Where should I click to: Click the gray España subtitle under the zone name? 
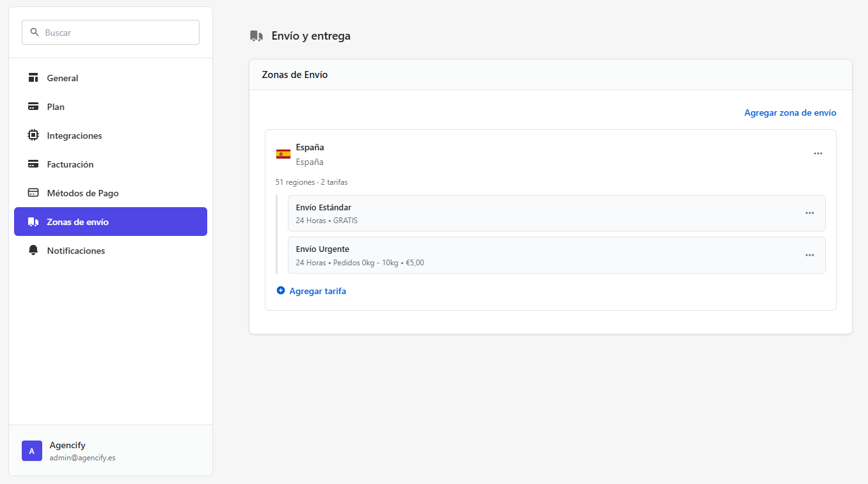coord(310,162)
